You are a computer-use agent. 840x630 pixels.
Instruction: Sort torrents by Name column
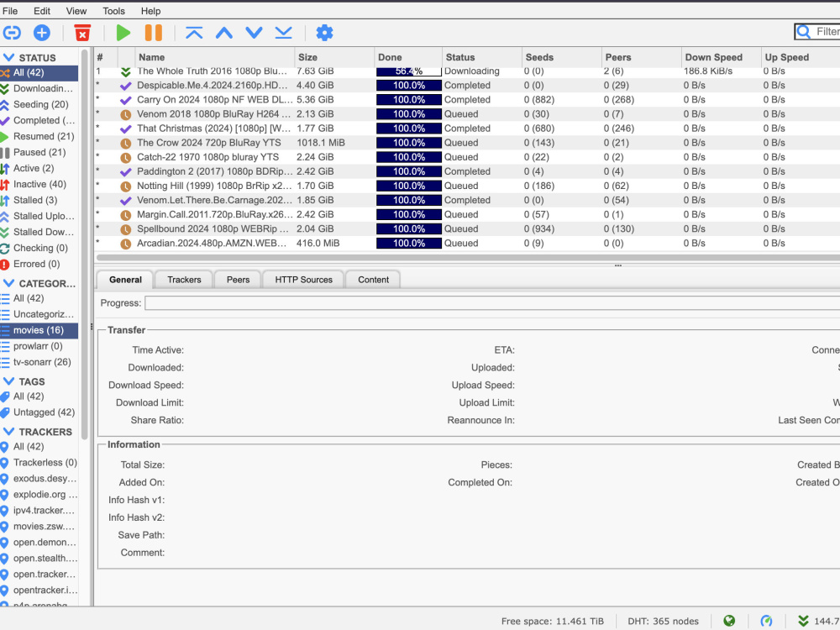pos(215,57)
